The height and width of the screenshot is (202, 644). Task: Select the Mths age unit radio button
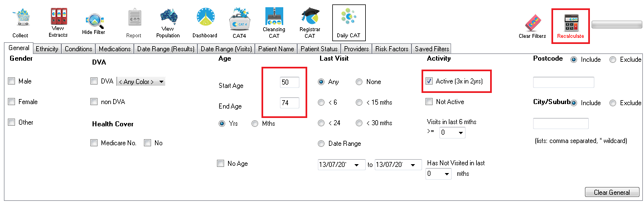coord(255,123)
